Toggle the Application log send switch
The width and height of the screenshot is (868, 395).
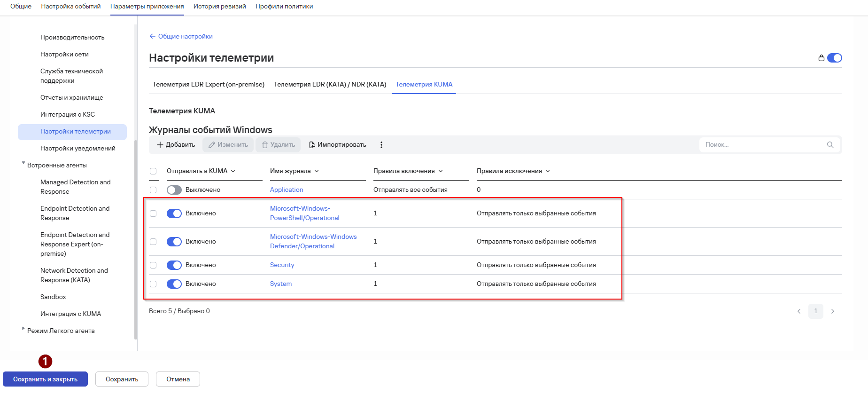[x=174, y=190]
